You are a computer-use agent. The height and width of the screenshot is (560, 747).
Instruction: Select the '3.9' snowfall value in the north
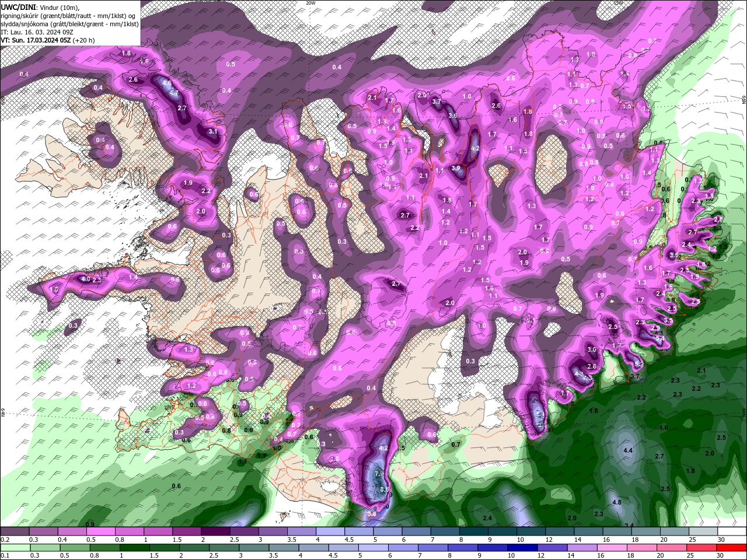[x=456, y=168]
